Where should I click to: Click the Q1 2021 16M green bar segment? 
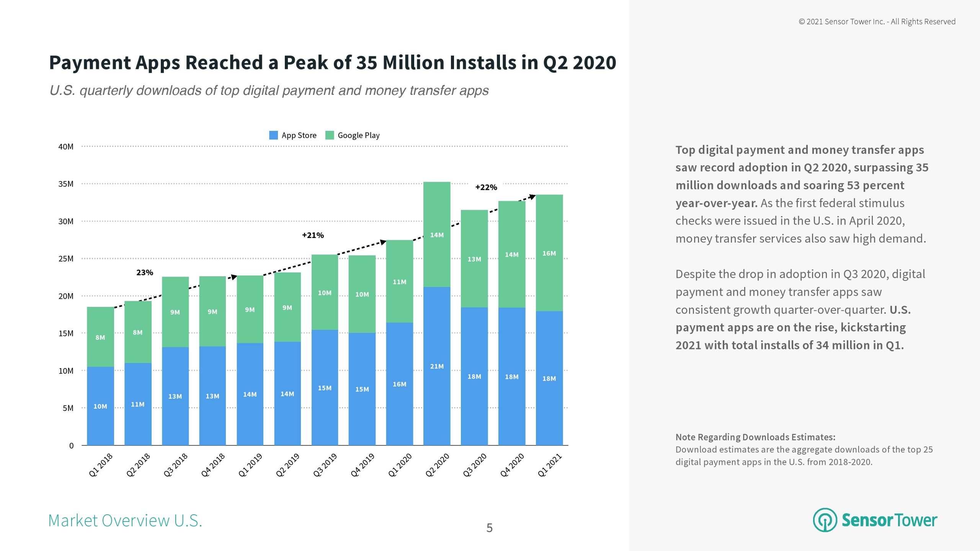click(549, 253)
